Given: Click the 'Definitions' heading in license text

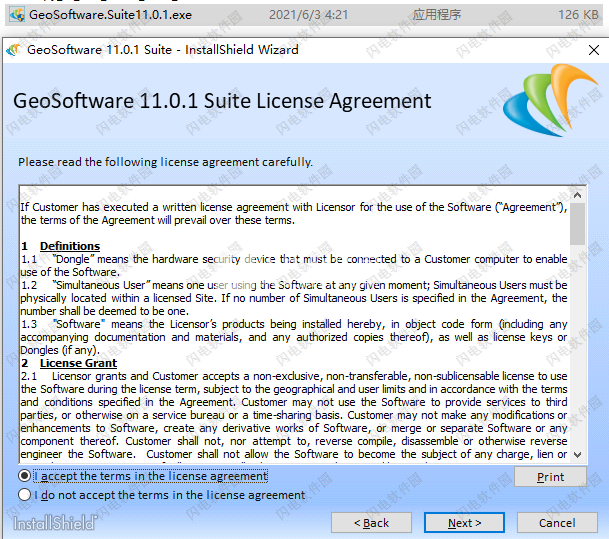Looking at the screenshot, I should [70, 246].
